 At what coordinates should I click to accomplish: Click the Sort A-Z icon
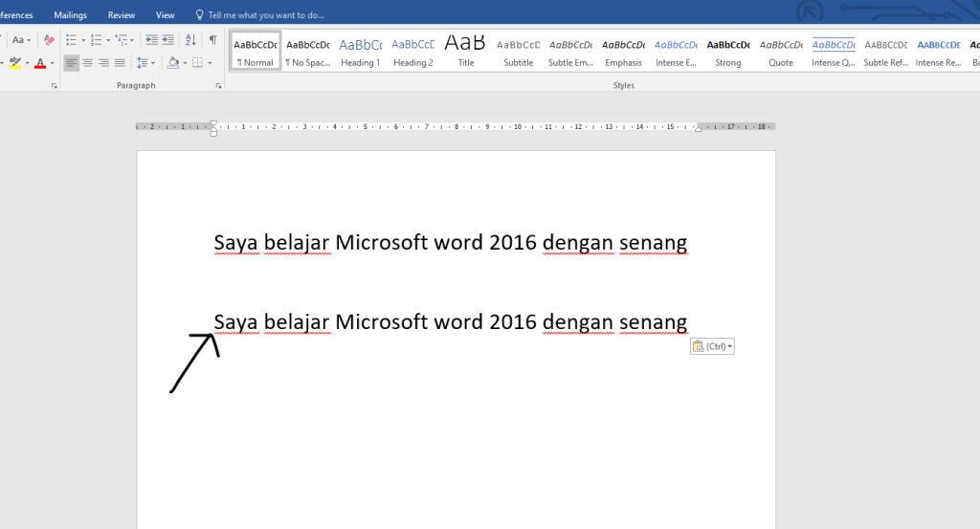tap(190, 40)
